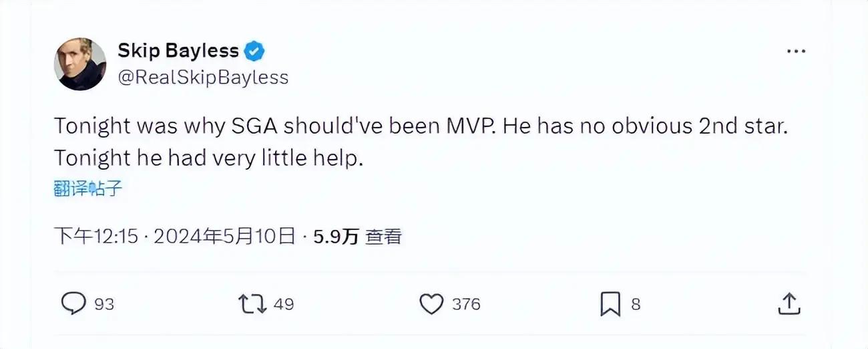The image size is (868, 349).
Task: Open Skip Bayless profile picture
Action: pos(80,64)
